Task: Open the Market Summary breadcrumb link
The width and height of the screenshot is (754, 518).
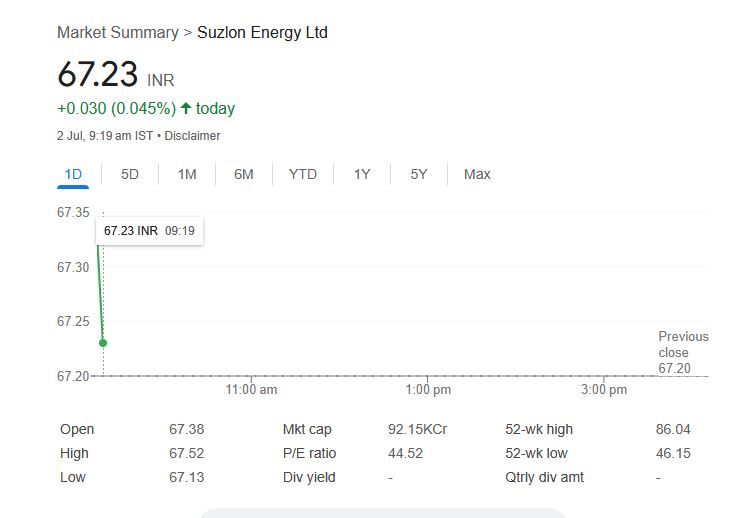Action: [x=117, y=32]
